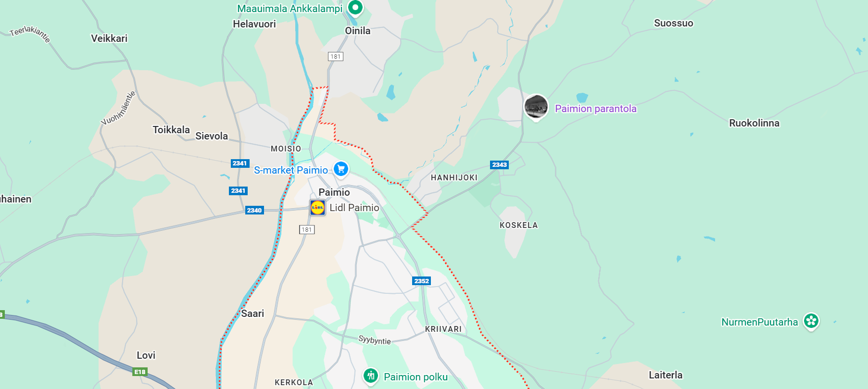Click the Lidl Paimio text label
The height and width of the screenshot is (389, 868).
point(354,208)
